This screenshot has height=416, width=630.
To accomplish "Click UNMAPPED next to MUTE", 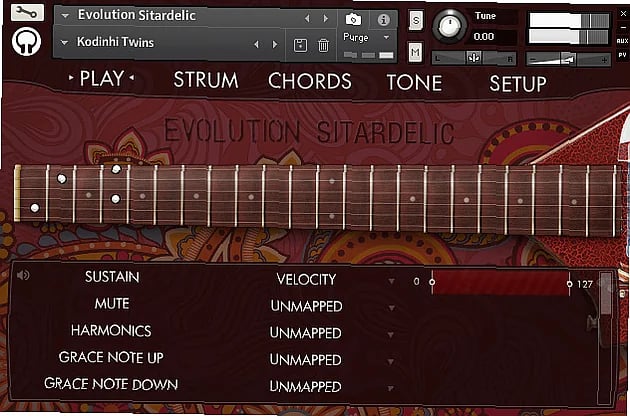I will click(306, 306).
